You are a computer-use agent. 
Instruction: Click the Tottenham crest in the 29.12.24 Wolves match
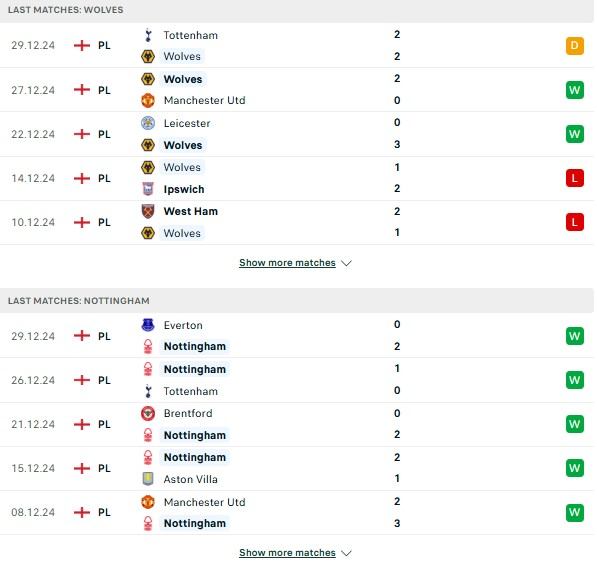[x=148, y=35]
